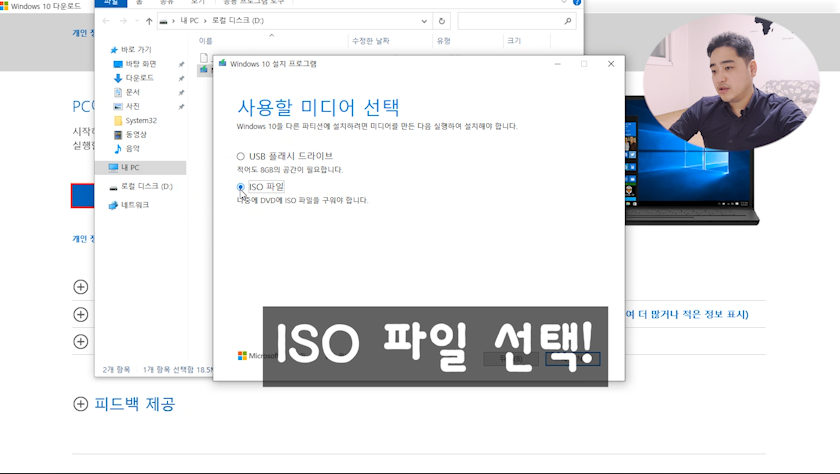
Task: Click the search magnifier icon in Explorer
Action: 568,21
